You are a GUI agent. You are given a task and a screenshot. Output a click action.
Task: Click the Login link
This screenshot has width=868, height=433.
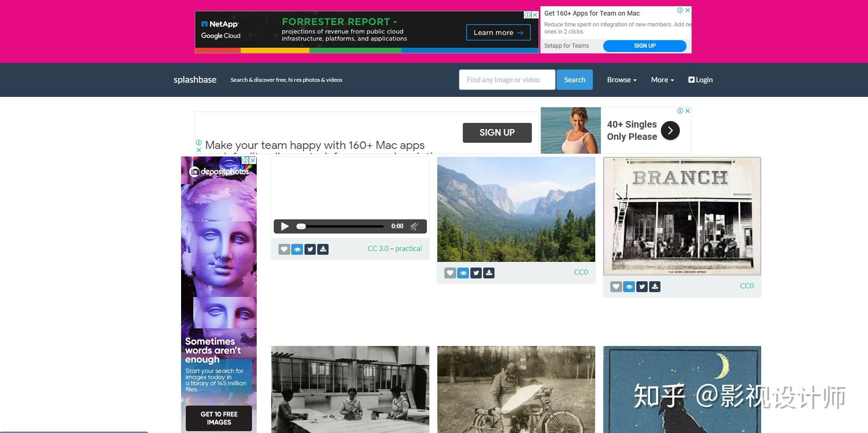coord(701,80)
